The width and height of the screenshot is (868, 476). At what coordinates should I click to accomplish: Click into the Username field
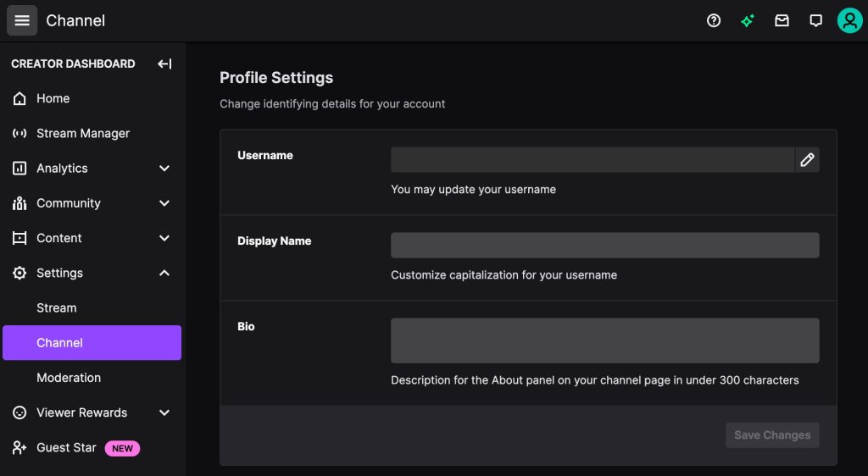(593, 160)
